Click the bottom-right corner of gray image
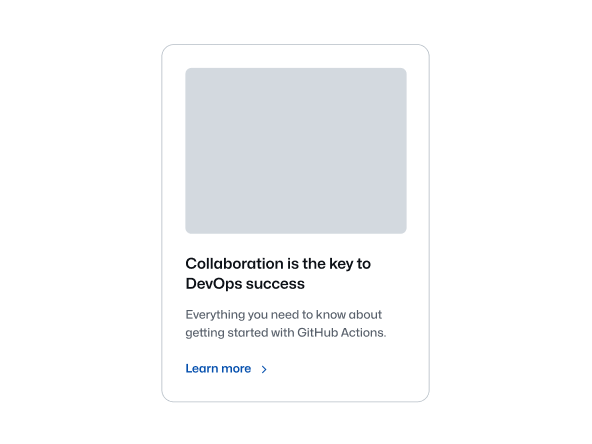592x444 pixels. point(404,231)
